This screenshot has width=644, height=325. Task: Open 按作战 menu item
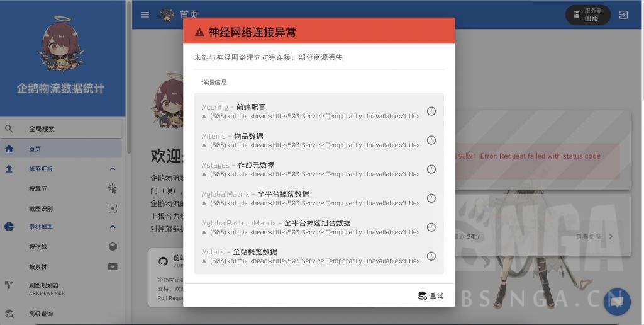point(61,246)
